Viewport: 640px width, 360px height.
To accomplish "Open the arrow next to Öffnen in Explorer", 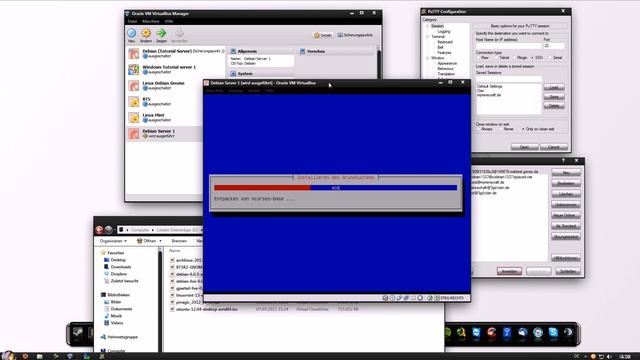I will click(x=160, y=241).
